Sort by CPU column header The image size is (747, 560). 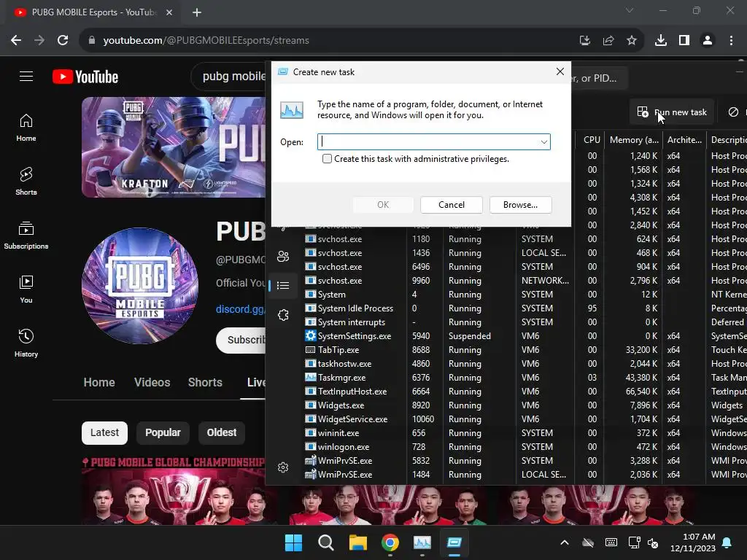coord(592,140)
